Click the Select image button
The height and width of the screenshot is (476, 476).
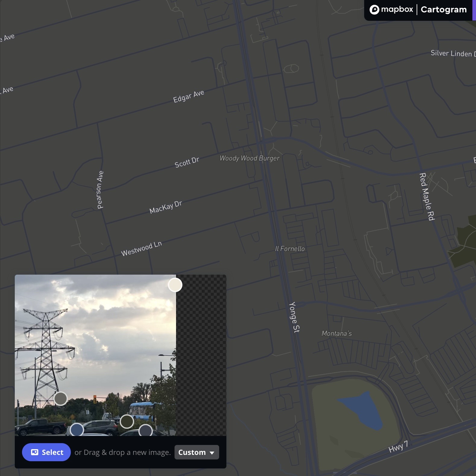click(46, 452)
